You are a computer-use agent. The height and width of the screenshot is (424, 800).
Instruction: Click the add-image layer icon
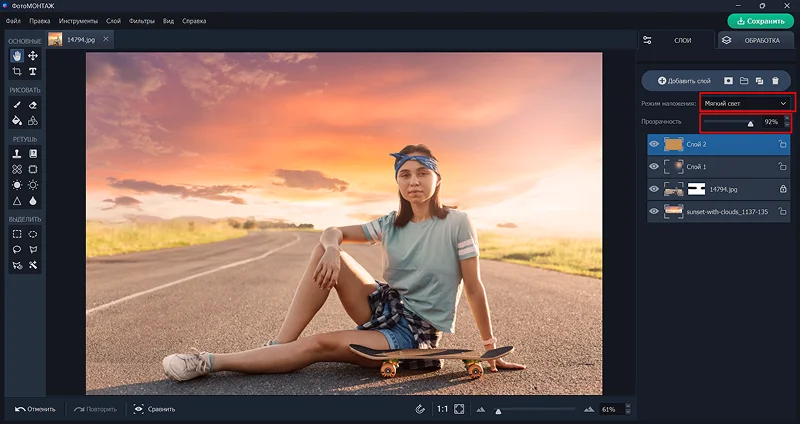(x=728, y=81)
